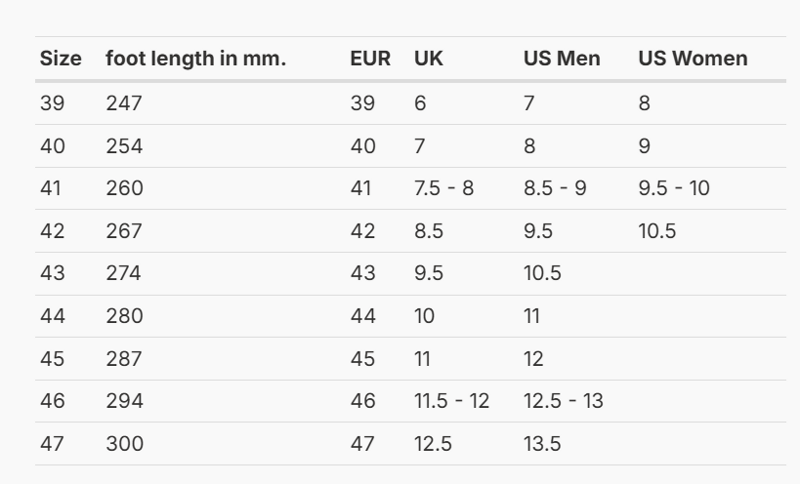Select the 254 foot length cell

(x=124, y=146)
